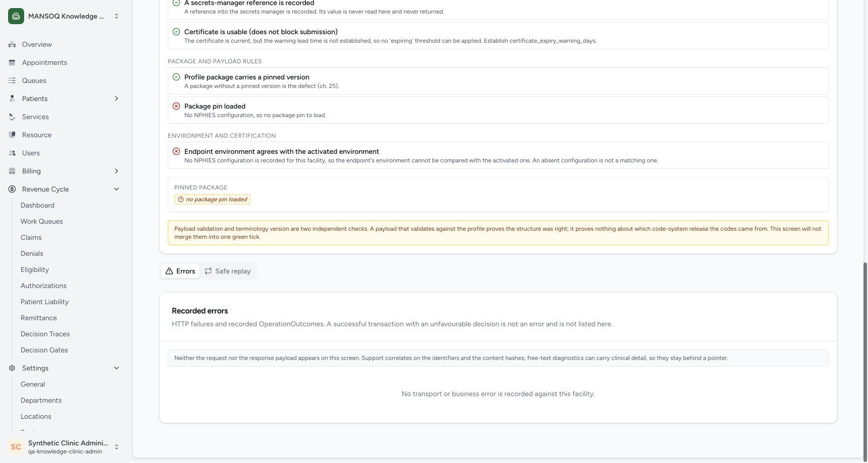Switch to the Safe replay tab

(228, 271)
